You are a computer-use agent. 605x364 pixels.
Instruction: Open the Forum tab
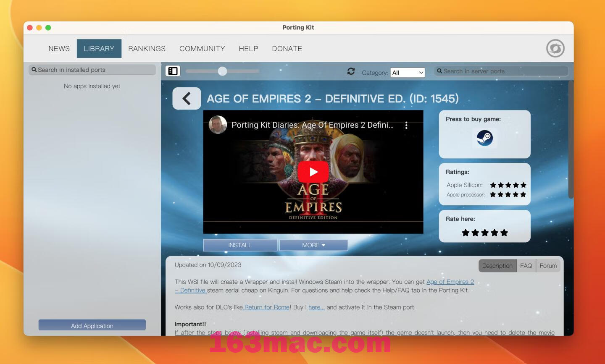pyautogui.click(x=548, y=266)
